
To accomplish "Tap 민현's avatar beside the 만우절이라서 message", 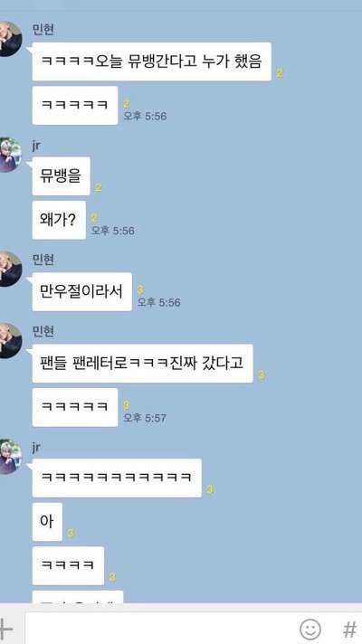I will [x=9, y=269].
